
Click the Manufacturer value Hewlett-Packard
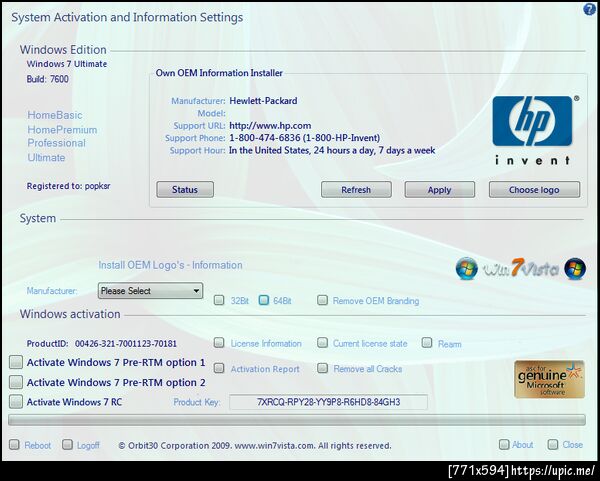click(x=263, y=101)
